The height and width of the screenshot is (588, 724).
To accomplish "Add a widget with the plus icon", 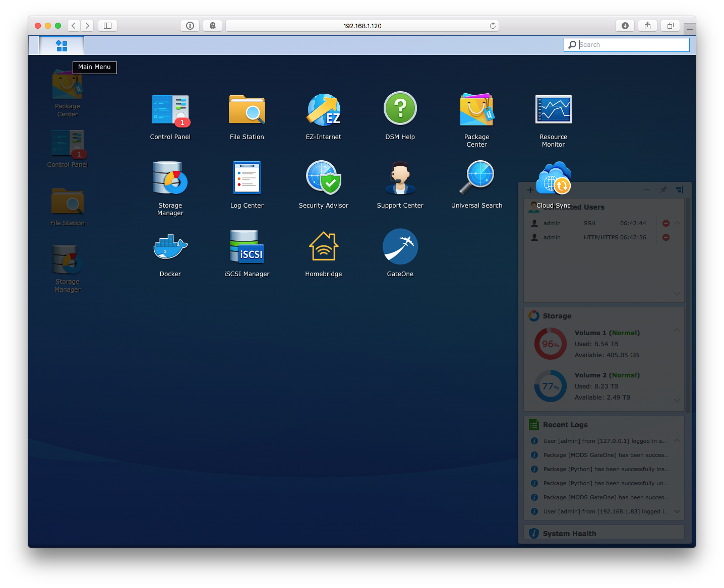I will (x=530, y=190).
